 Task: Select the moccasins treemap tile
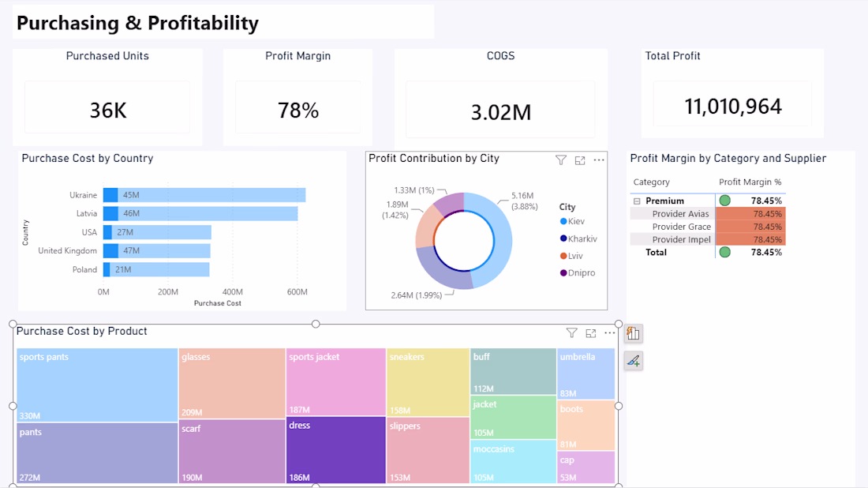coord(513,462)
